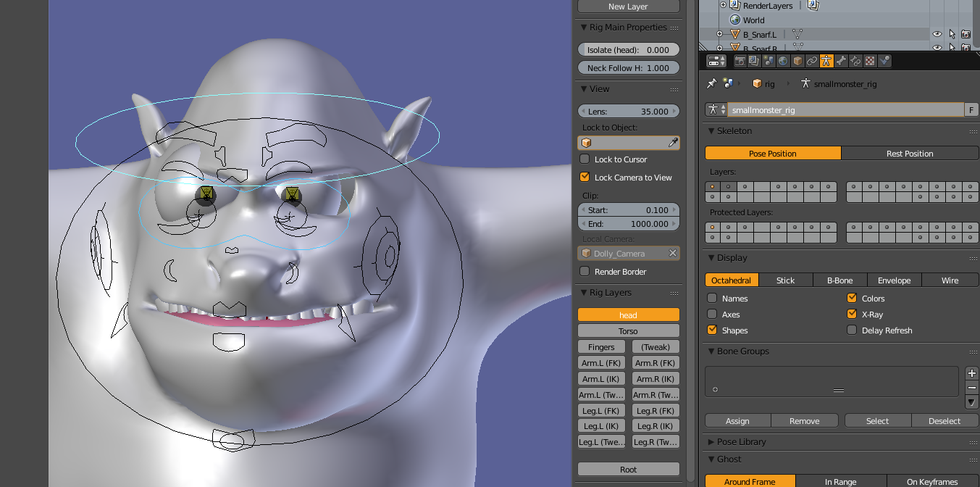The height and width of the screenshot is (487, 980).
Task: Click the rig object breadcrumb
Action: pos(763,84)
